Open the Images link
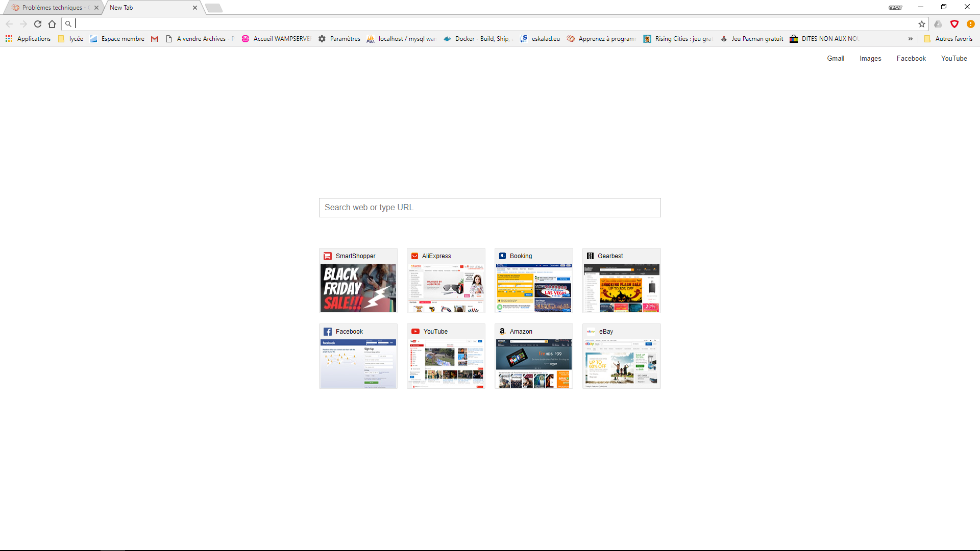The width and height of the screenshot is (980, 551). pos(870,59)
